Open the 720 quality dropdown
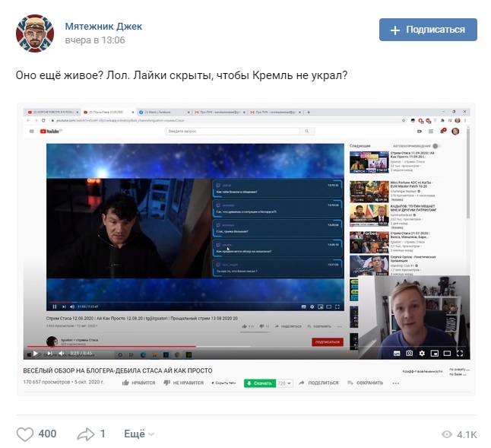This screenshot has width=491, height=448. pos(284,383)
